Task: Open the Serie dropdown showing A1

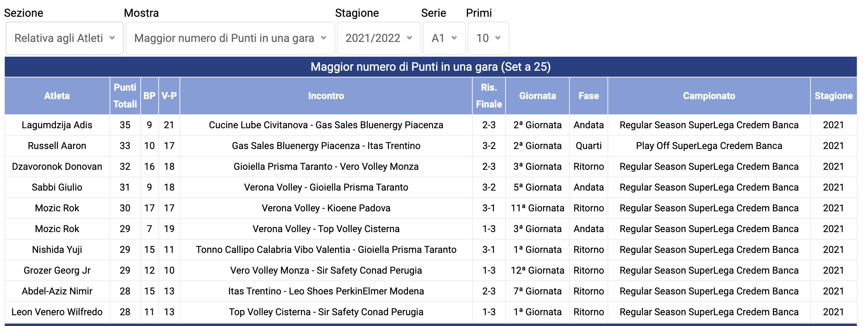Action: point(444,38)
